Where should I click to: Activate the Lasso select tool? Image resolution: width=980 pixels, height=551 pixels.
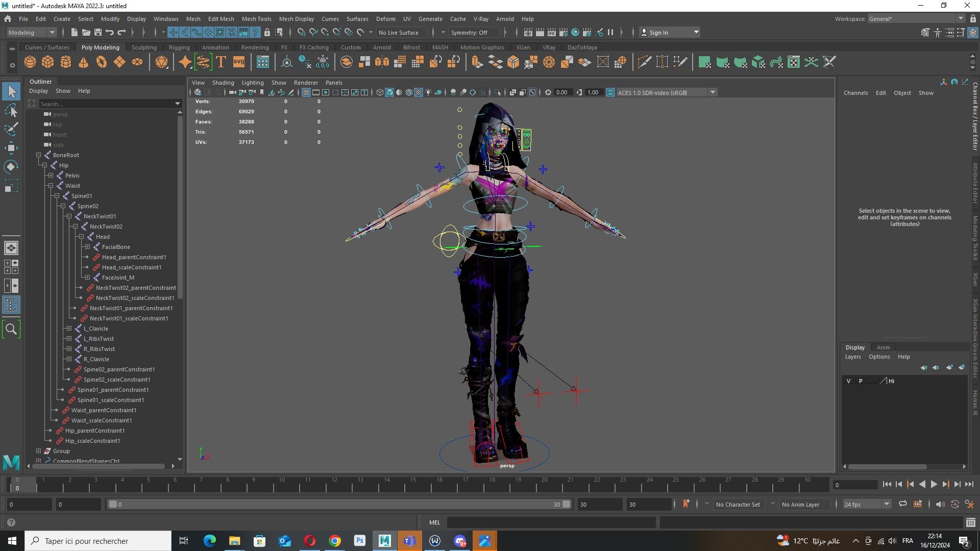coord(11,110)
